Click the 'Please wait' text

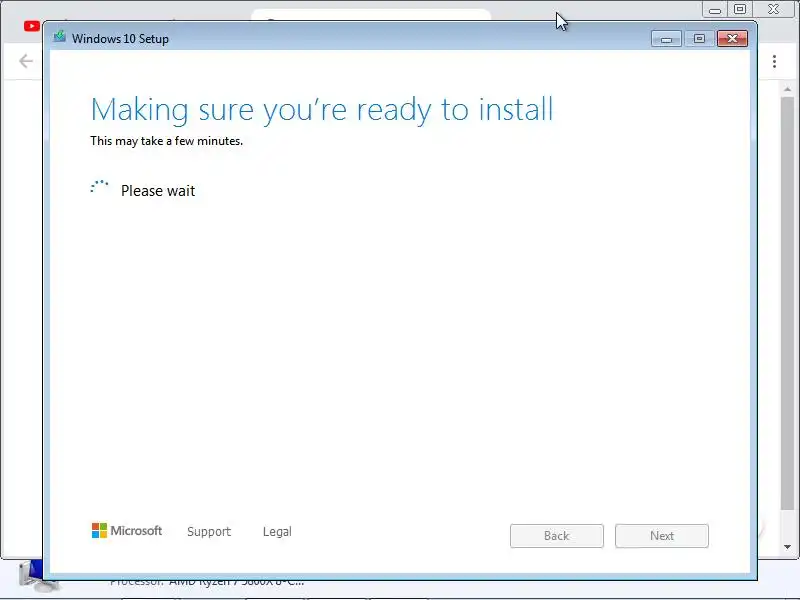(x=158, y=191)
